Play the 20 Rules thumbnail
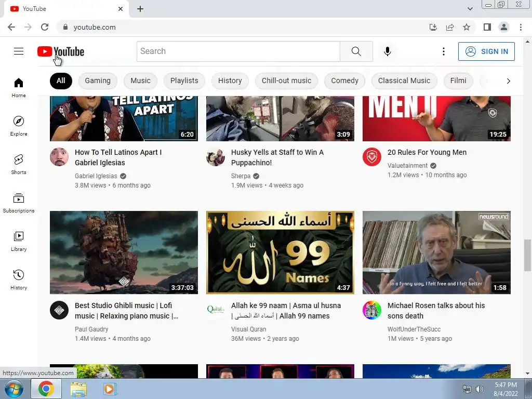Viewport: 532px width, 399px height. point(436,118)
